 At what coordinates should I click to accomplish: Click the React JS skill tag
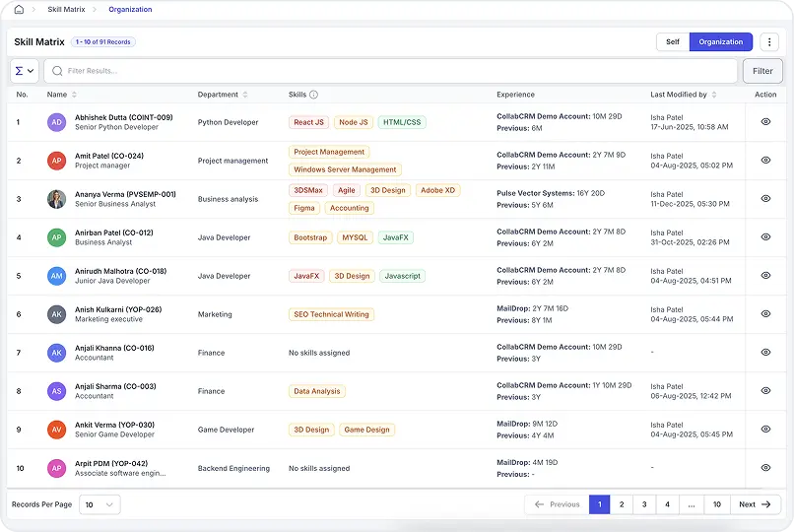[308, 122]
